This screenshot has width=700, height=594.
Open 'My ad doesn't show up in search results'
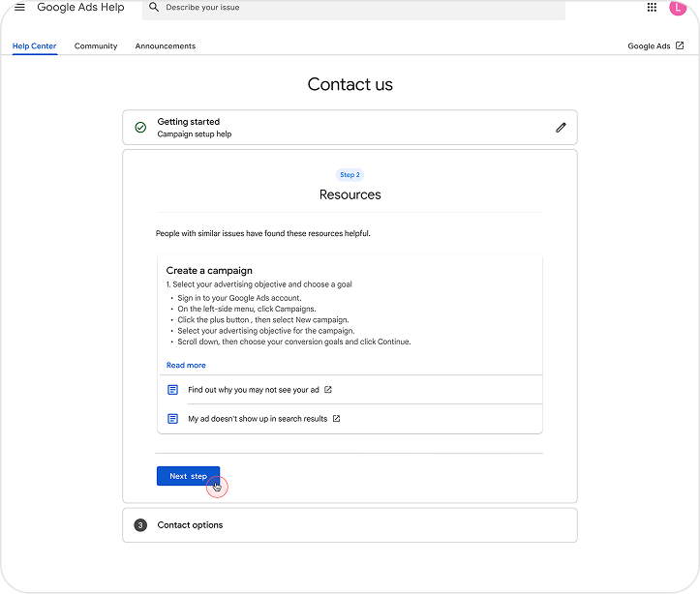click(258, 419)
